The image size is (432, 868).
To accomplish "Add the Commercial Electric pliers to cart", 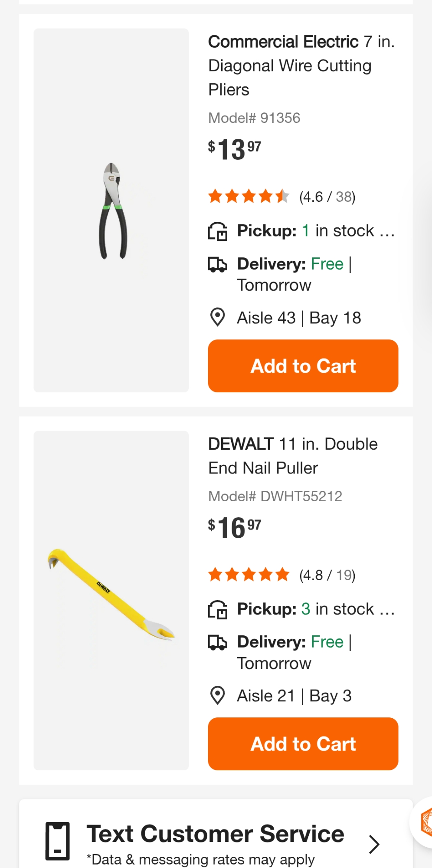I will (x=303, y=366).
